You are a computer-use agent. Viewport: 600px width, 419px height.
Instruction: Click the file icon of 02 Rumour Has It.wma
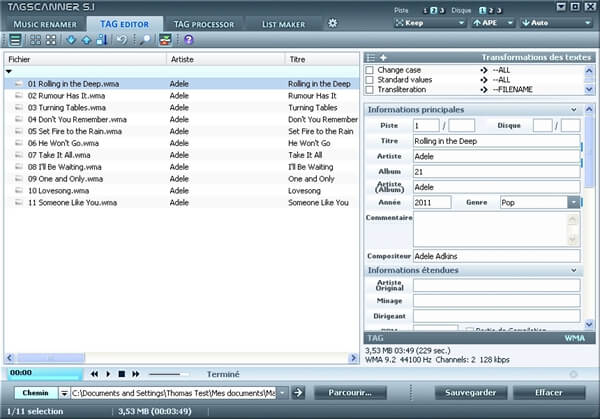(x=18, y=96)
